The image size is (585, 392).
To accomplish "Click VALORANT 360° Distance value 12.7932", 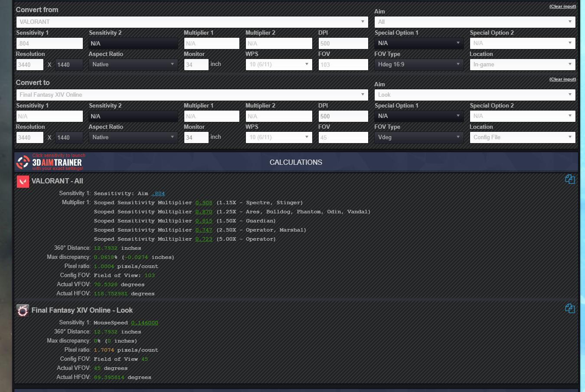I will coord(105,248).
